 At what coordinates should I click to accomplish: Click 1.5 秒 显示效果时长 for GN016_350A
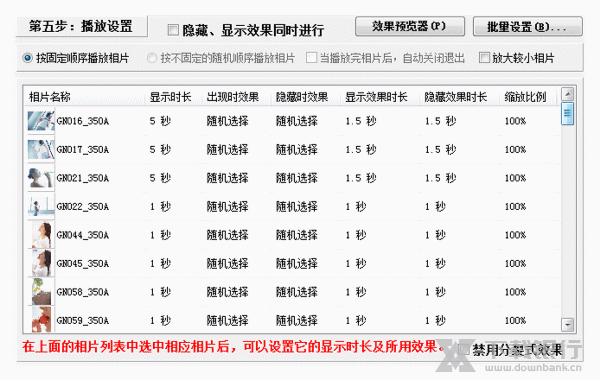361,121
